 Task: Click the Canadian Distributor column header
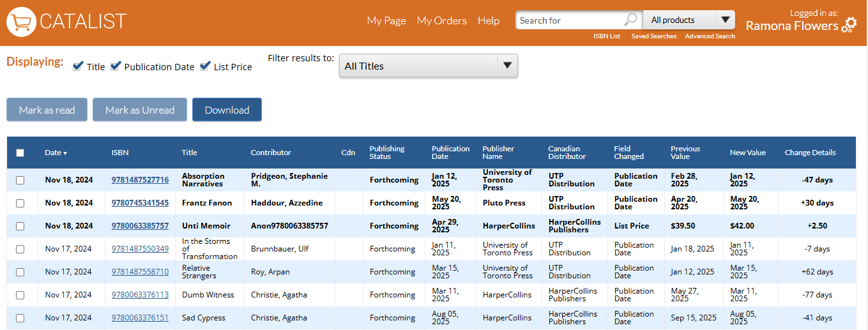[567, 153]
